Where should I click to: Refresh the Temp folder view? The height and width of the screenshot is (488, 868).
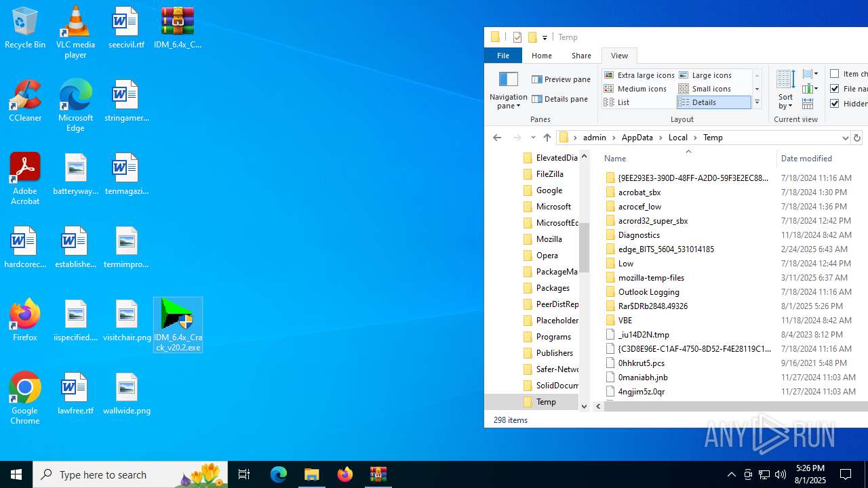click(857, 138)
